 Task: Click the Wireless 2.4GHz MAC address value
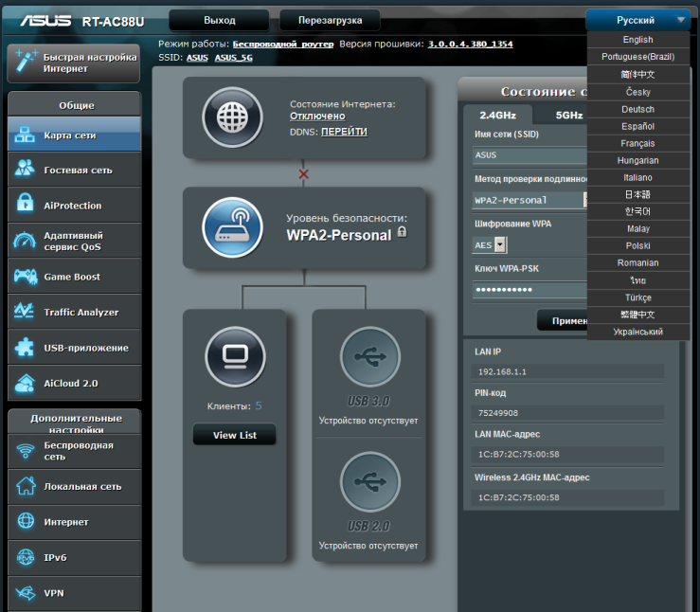[567, 497]
